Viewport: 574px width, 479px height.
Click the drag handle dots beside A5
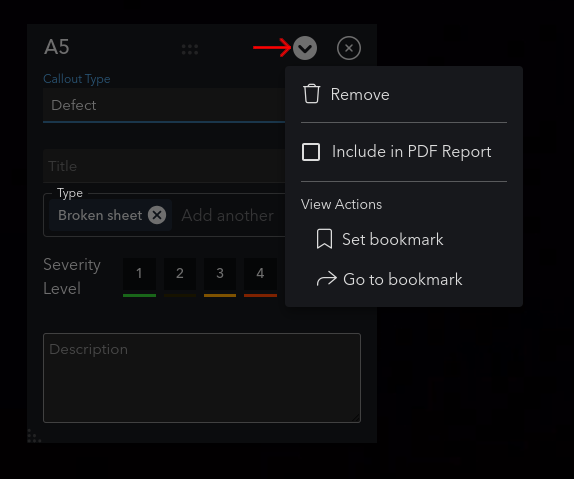coord(190,49)
